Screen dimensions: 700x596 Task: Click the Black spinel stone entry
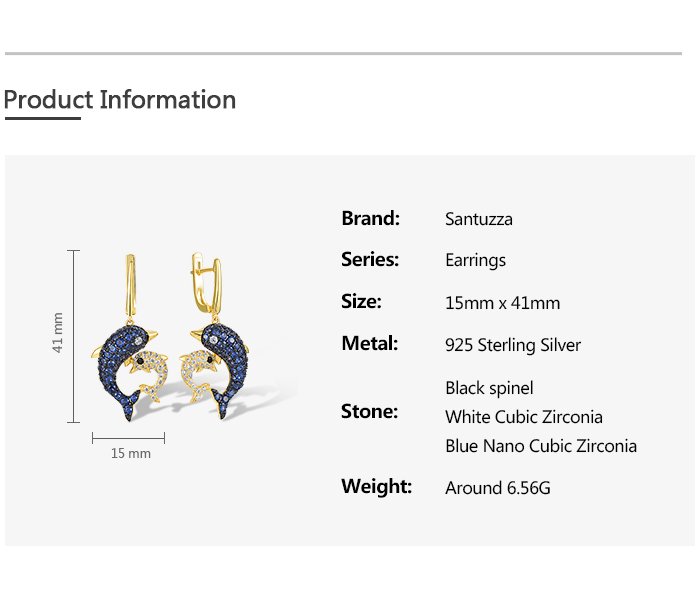(x=489, y=388)
